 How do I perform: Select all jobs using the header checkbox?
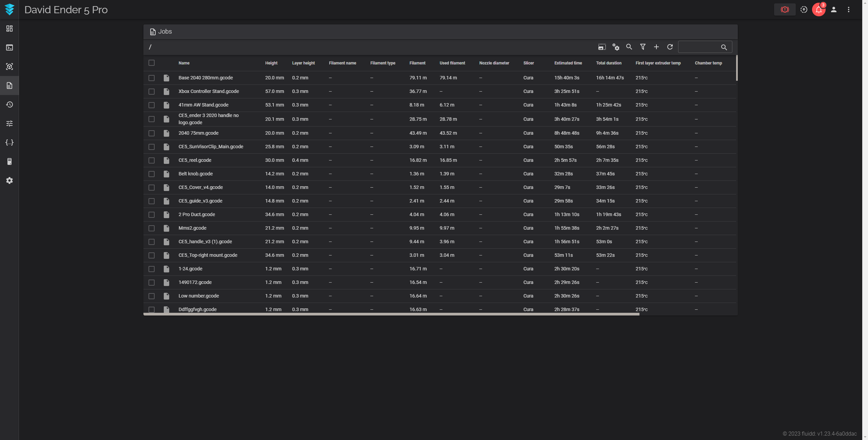tap(151, 63)
